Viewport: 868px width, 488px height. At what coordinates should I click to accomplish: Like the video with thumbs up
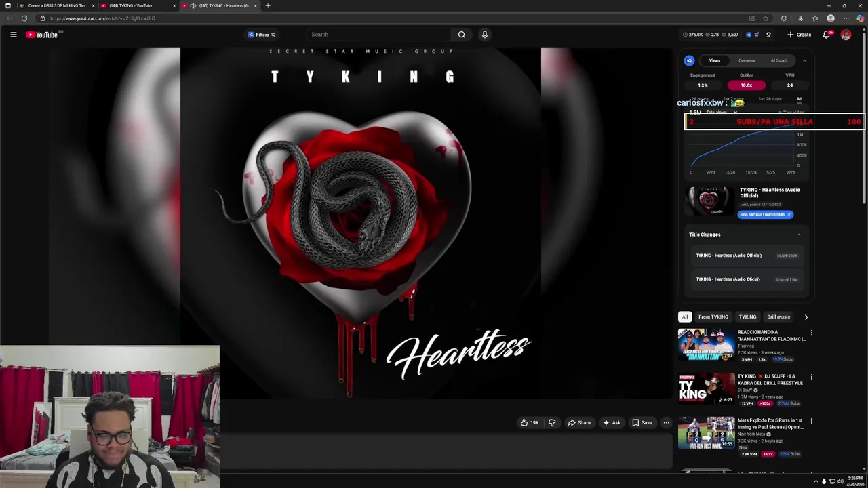tap(529, 423)
